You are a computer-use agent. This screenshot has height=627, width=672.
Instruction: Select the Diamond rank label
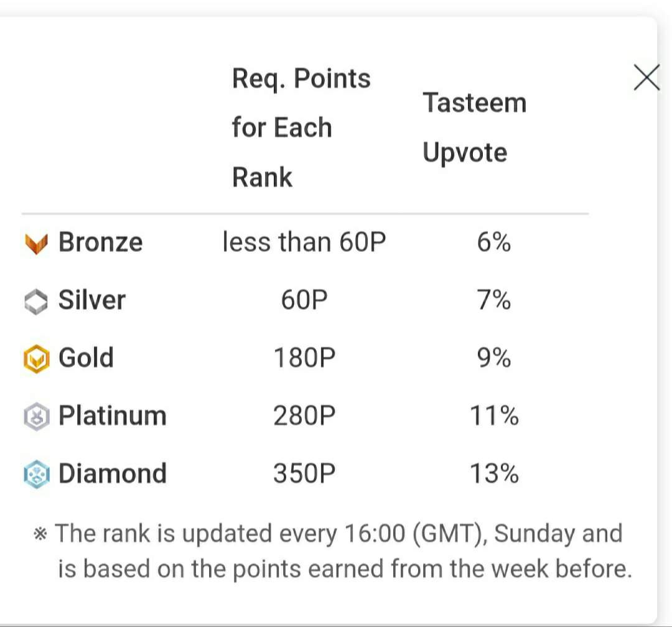pos(112,473)
